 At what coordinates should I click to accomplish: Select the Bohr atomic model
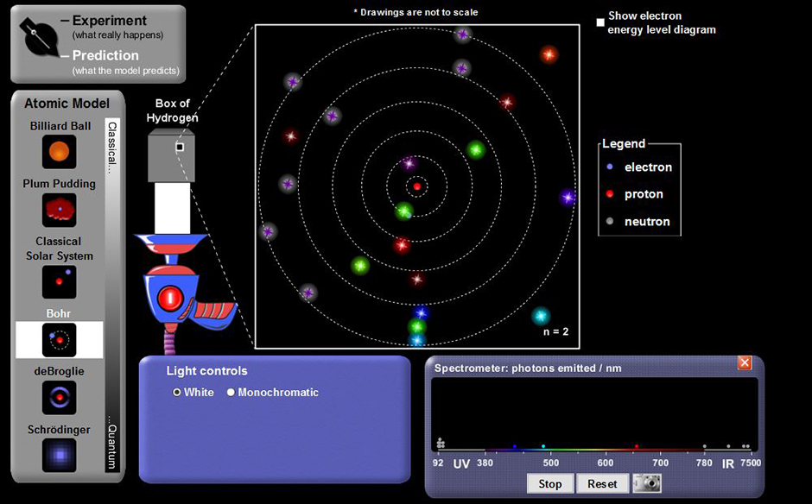click(59, 340)
